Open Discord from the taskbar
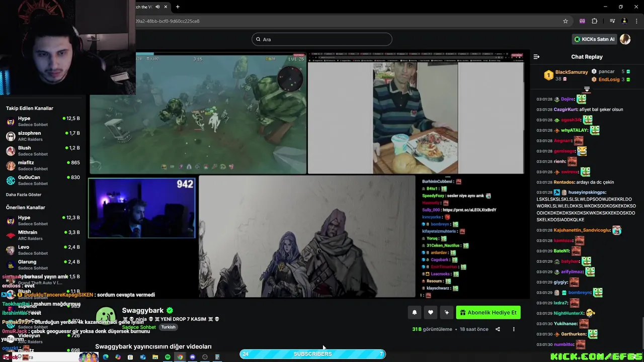Image resolution: width=644 pixels, height=362 pixels. 192,357
